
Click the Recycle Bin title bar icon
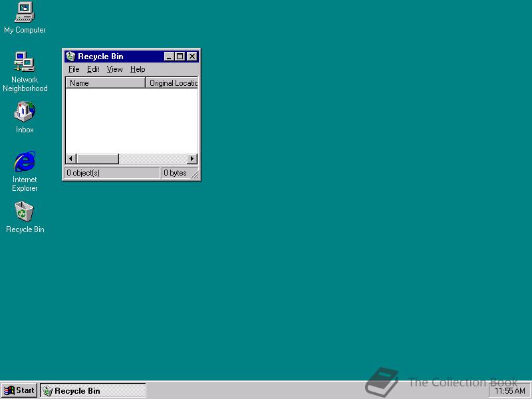point(70,57)
